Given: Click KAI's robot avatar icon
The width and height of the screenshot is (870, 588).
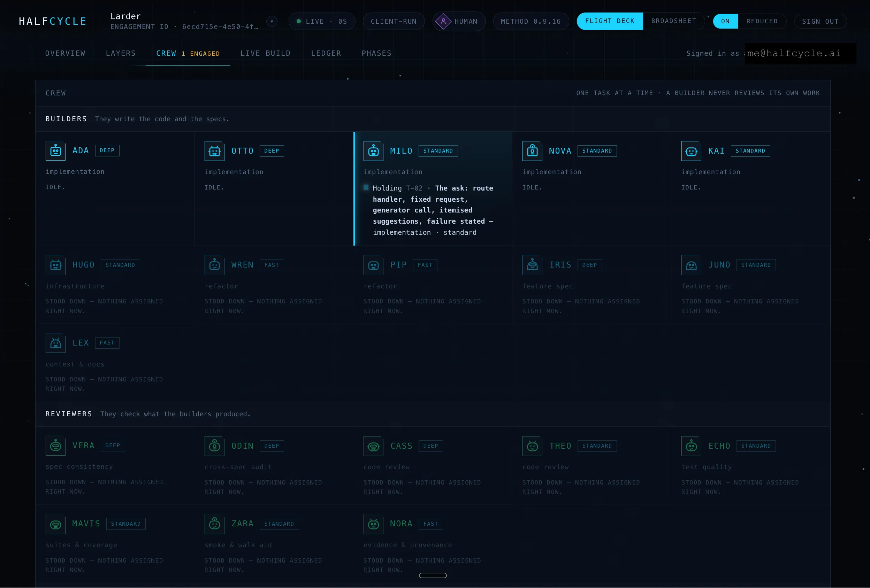Looking at the screenshot, I should coord(691,151).
